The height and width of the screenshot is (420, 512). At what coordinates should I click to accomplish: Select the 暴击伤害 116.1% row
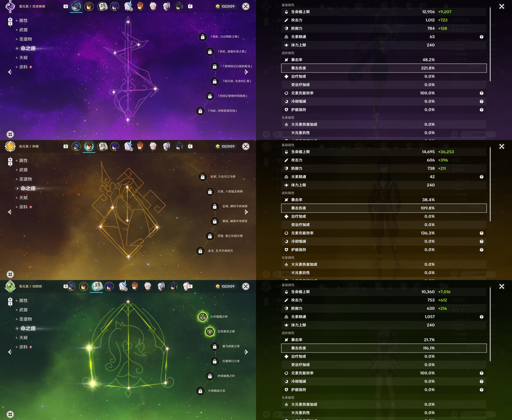(384, 348)
